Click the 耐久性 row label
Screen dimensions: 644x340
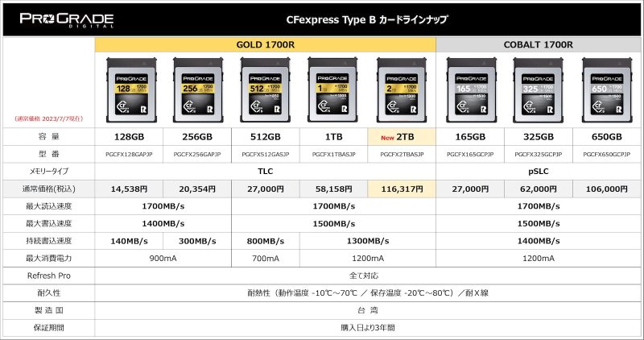[x=49, y=293]
